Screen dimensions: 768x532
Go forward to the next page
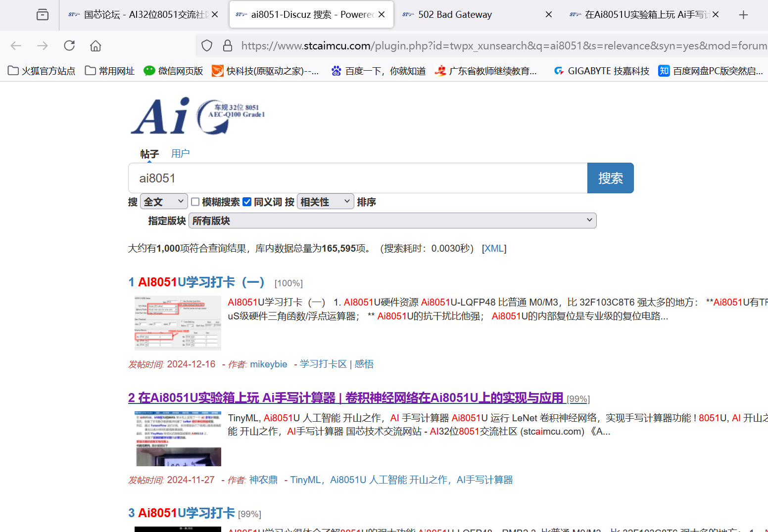pos(43,46)
